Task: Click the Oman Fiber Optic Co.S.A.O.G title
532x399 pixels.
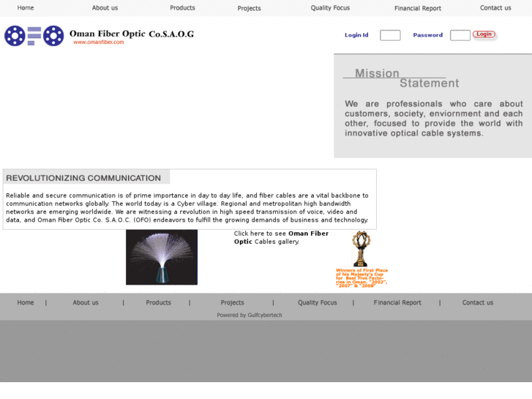Action: click(x=132, y=34)
